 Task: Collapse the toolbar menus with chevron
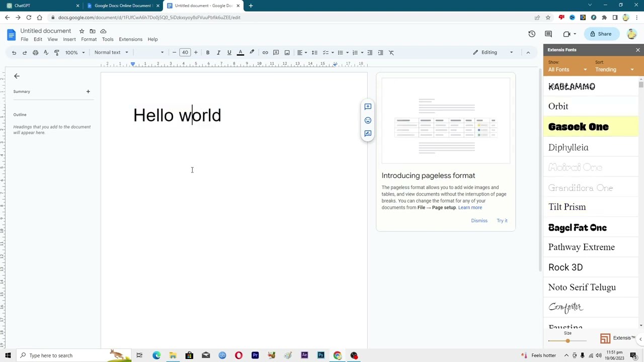528,52
